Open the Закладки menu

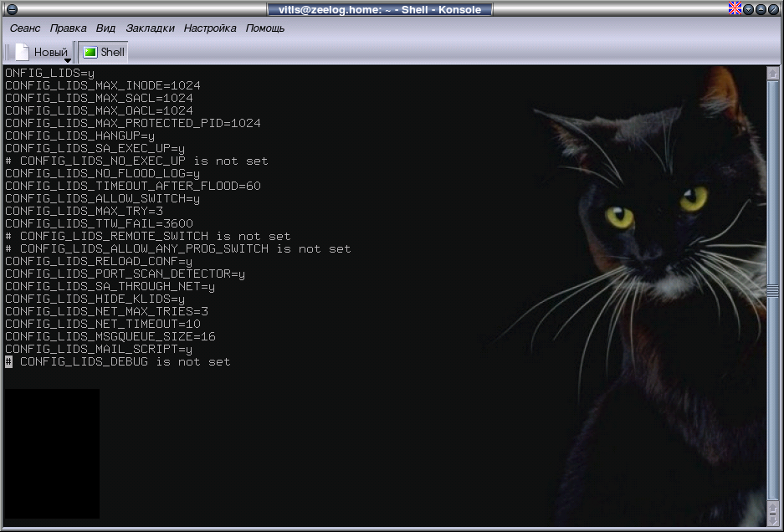[150, 28]
